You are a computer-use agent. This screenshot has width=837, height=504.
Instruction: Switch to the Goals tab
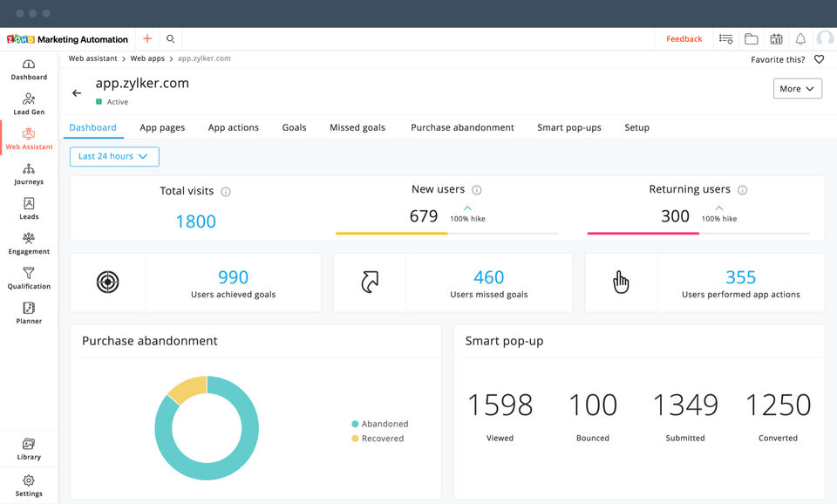pos(294,127)
